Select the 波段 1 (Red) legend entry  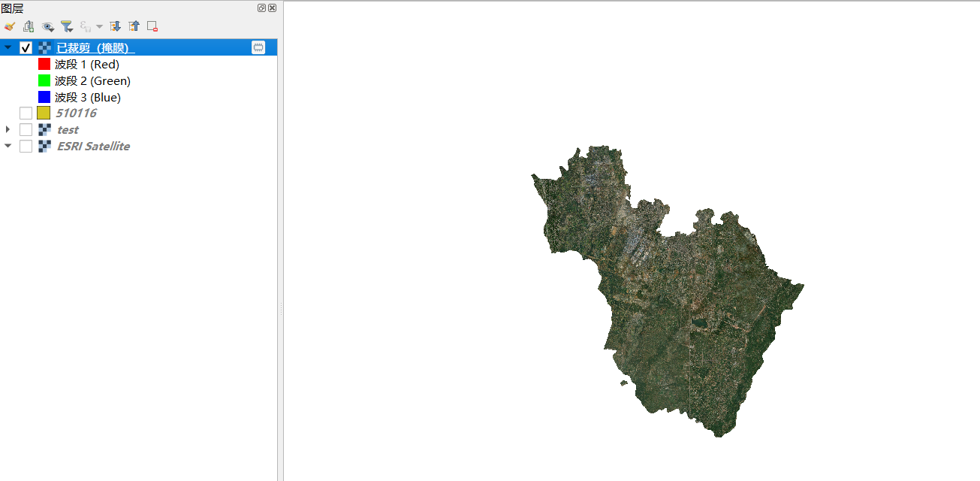point(87,64)
